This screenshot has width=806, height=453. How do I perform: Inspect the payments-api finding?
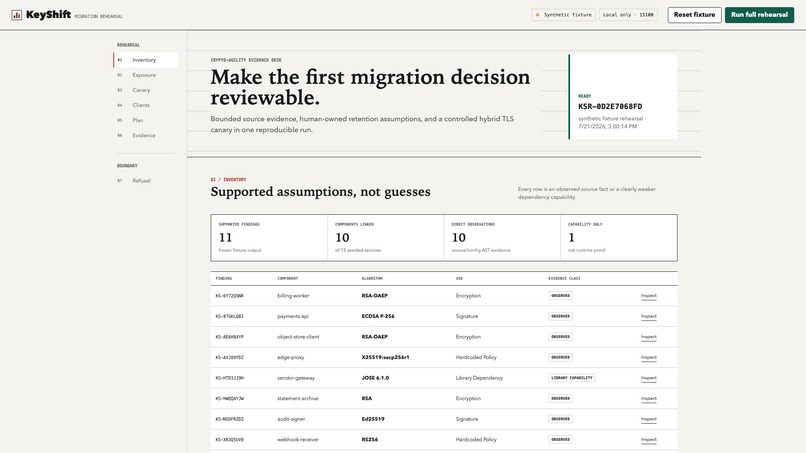(x=649, y=316)
